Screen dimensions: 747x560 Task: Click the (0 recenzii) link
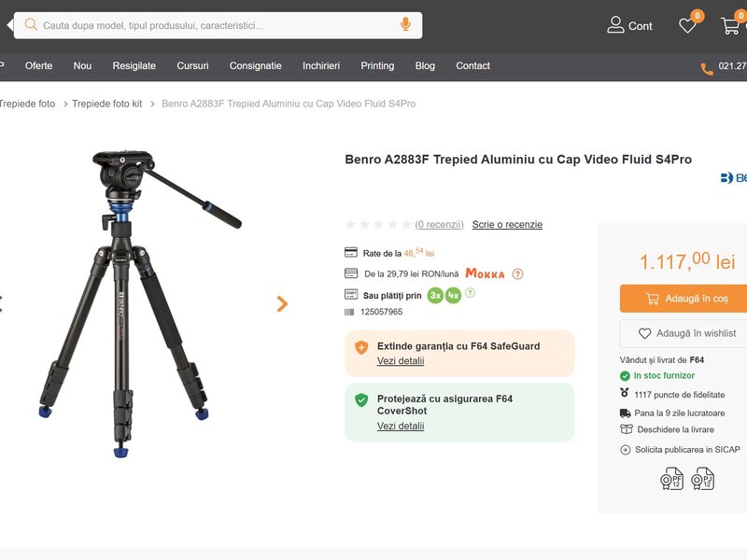pos(439,224)
